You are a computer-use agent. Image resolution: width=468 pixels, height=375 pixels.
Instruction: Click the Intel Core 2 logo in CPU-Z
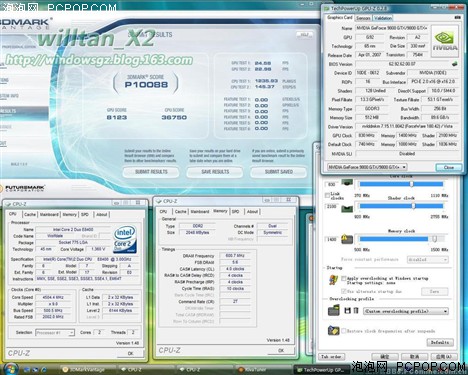(x=125, y=240)
